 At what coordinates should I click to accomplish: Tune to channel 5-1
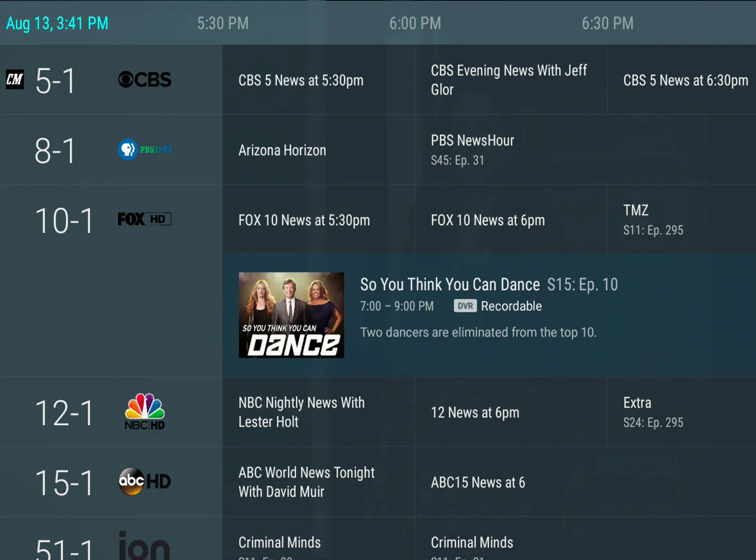[55, 81]
